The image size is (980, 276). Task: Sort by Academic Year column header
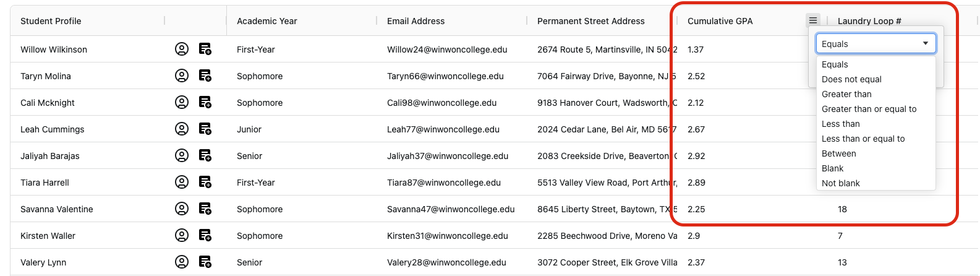pyautogui.click(x=267, y=21)
